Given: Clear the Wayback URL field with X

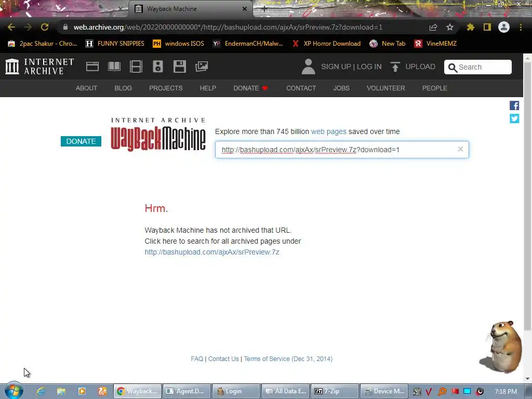Looking at the screenshot, I should click(x=460, y=149).
